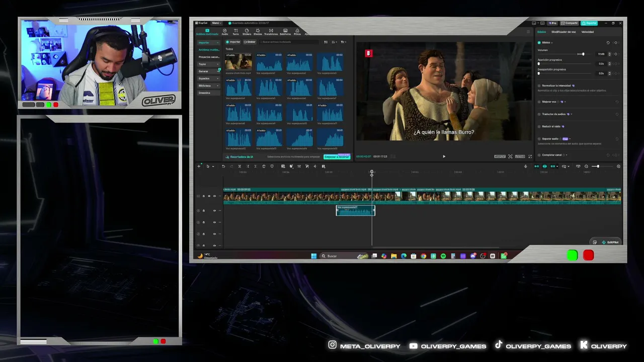Enable the Mejorar voz checkbox

(x=539, y=102)
